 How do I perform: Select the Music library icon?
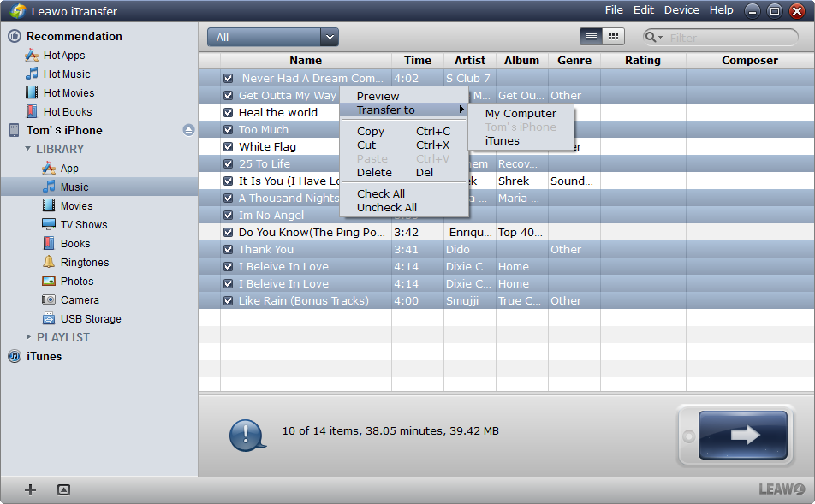[49, 187]
